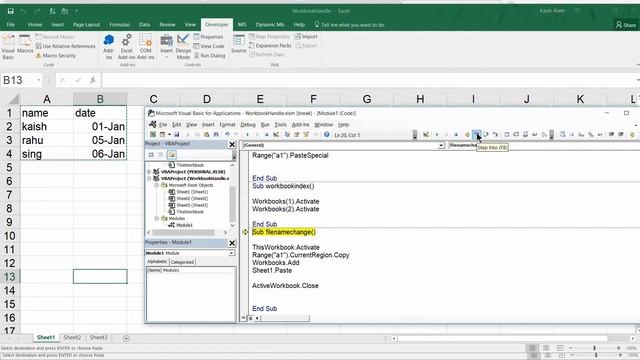Add a new sheet with plus button
Screen dimensions: 640x360
[x=126, y=338]
